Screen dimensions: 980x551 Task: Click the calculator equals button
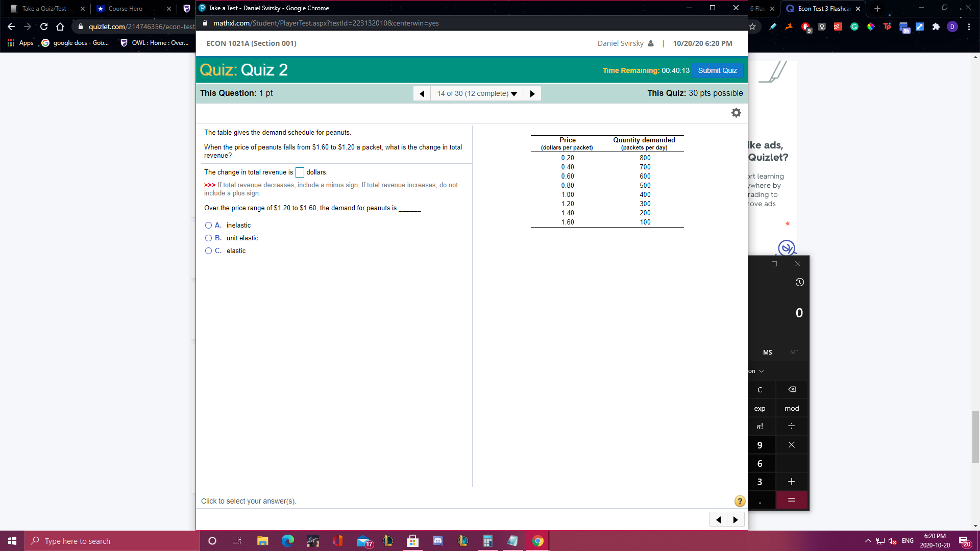(792, 499)
